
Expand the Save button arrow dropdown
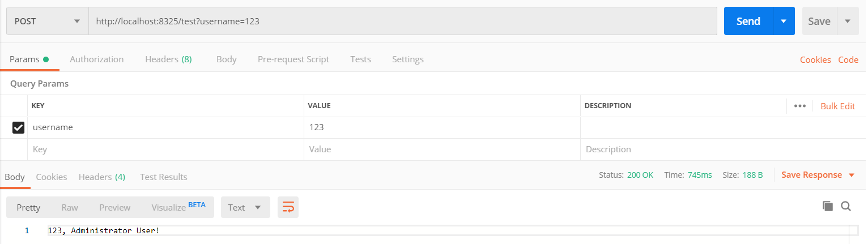click(848, 22)
